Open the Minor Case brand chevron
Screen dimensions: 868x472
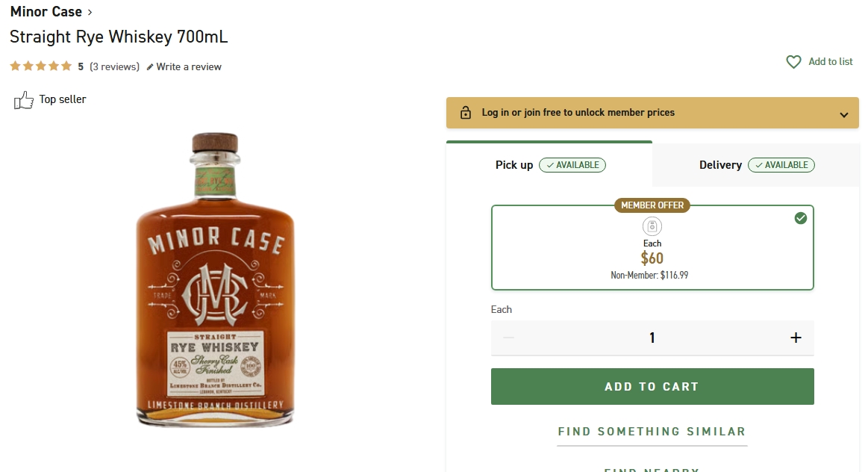[x=90, y=12]
